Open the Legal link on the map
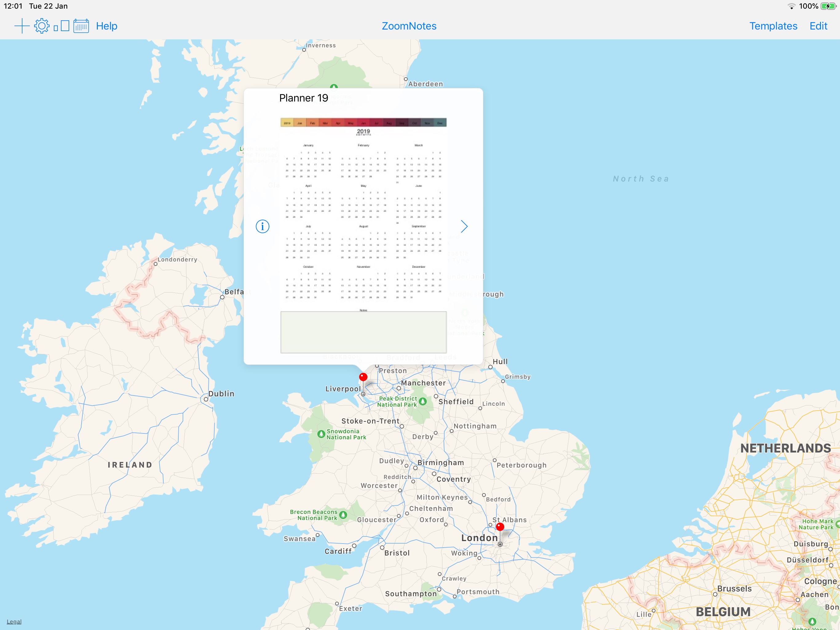This screenshot has width=840, height=630. pos(14,622)
